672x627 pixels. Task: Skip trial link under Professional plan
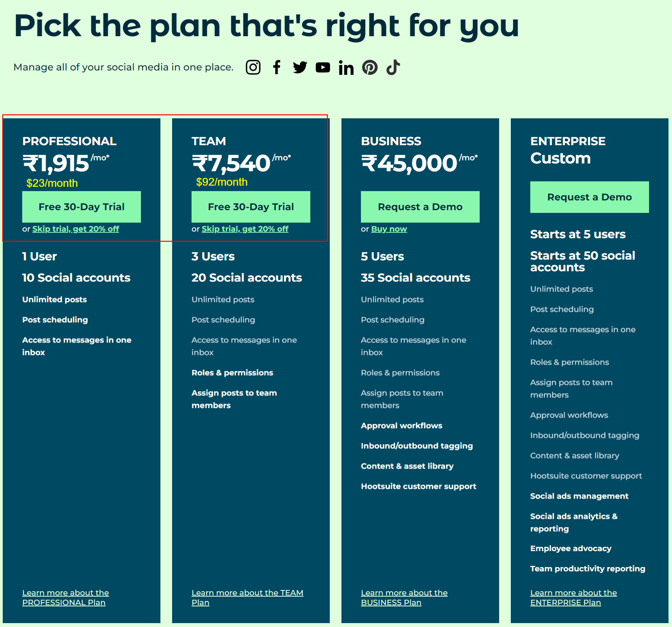pyautogui.click(x=76, y=229)
